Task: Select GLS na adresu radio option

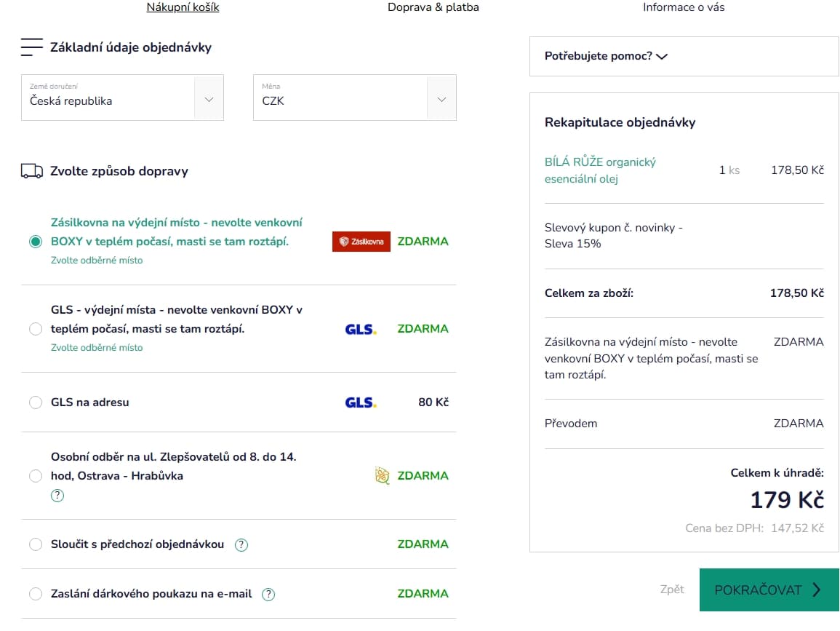Action: [36, 402]
